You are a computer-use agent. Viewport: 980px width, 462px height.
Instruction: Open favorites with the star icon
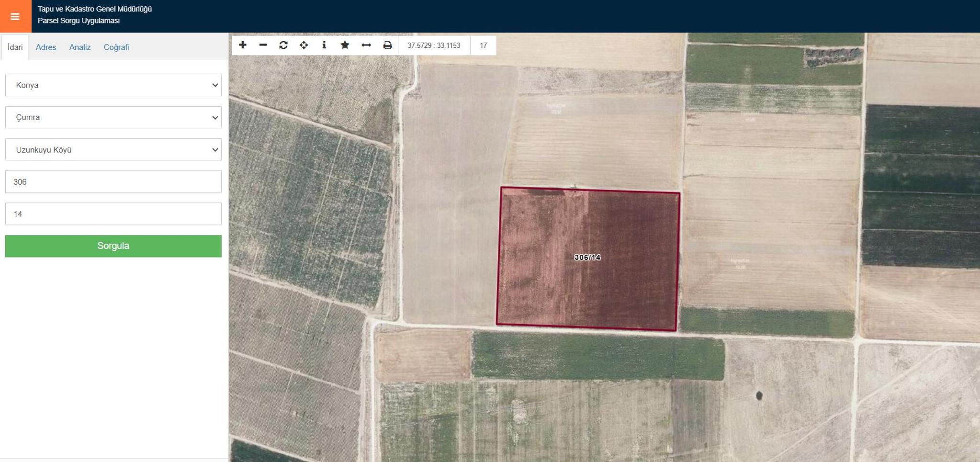(x=345, y=45)
